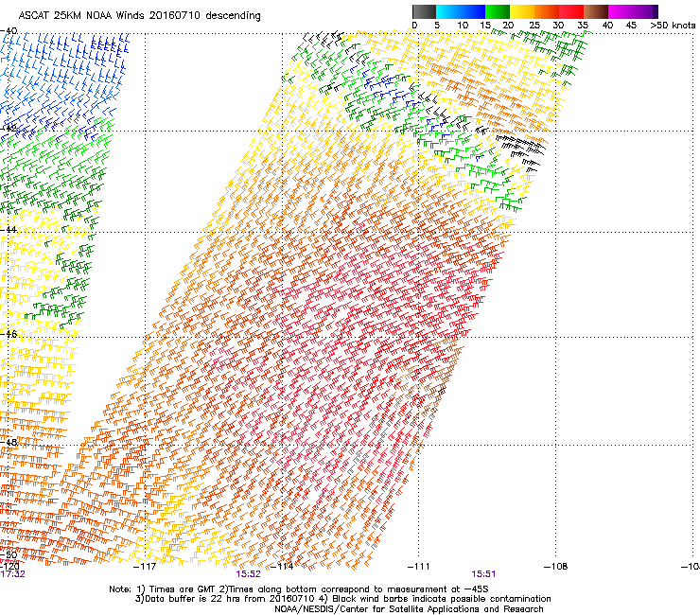Click the cyan 5-10 knots legend color

[448, 11]
